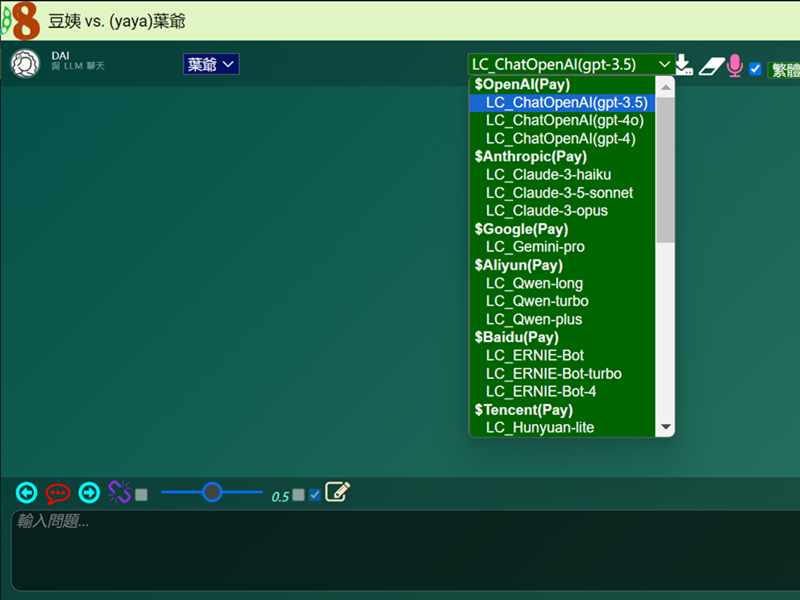Image resolution: width=800 pixels, height=600 pixels.
Task: Click the download icon beside the model selector
Action: (x=684, y=65)
